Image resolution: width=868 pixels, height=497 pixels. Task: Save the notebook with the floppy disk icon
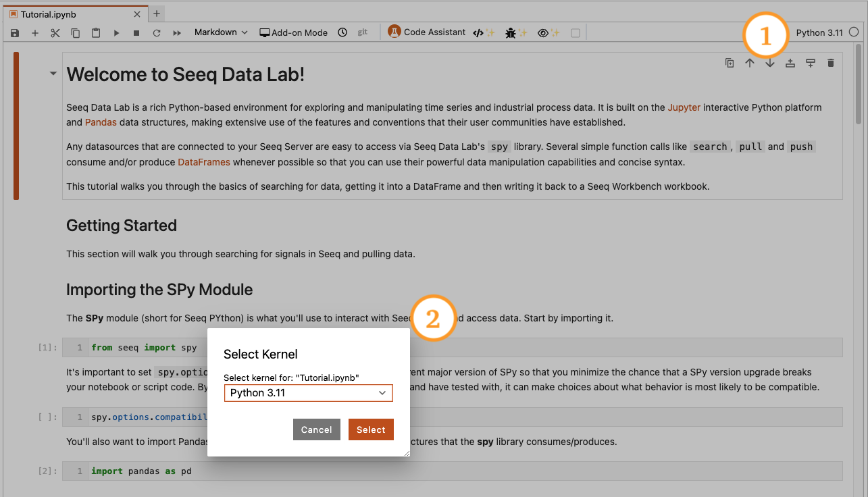click(x=16, y=32)
